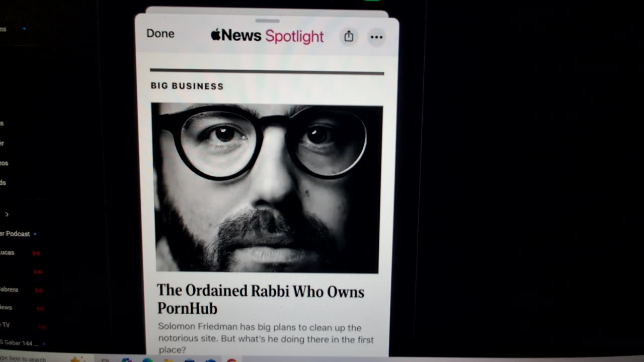Image resolution: width=644 pixels, height=362 pixels.
Task: Click the live indicator beside Lucas
Action: coord(36,253)
